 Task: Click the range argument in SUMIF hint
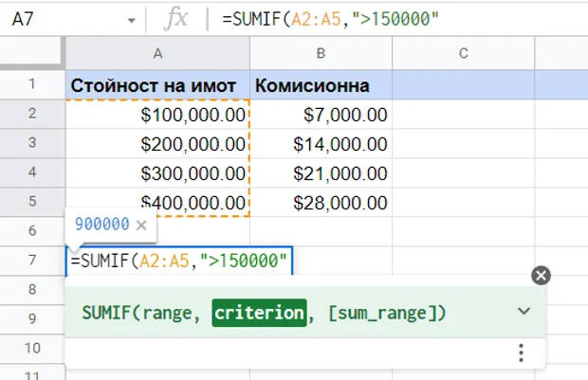[167, 313]
